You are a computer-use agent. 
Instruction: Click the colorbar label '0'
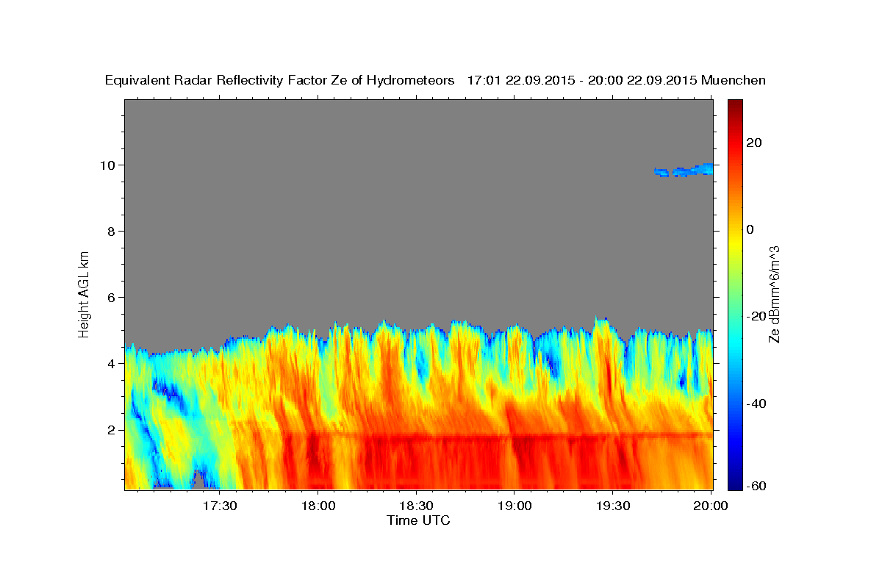tap(751, 229)
